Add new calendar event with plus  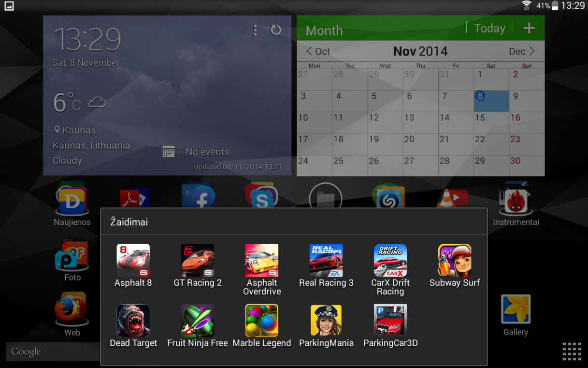529,29
